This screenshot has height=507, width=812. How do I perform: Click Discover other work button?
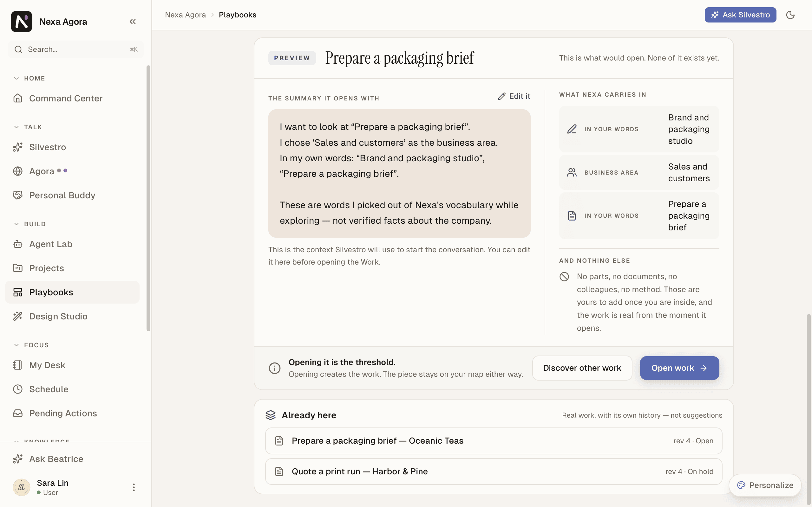582,368
